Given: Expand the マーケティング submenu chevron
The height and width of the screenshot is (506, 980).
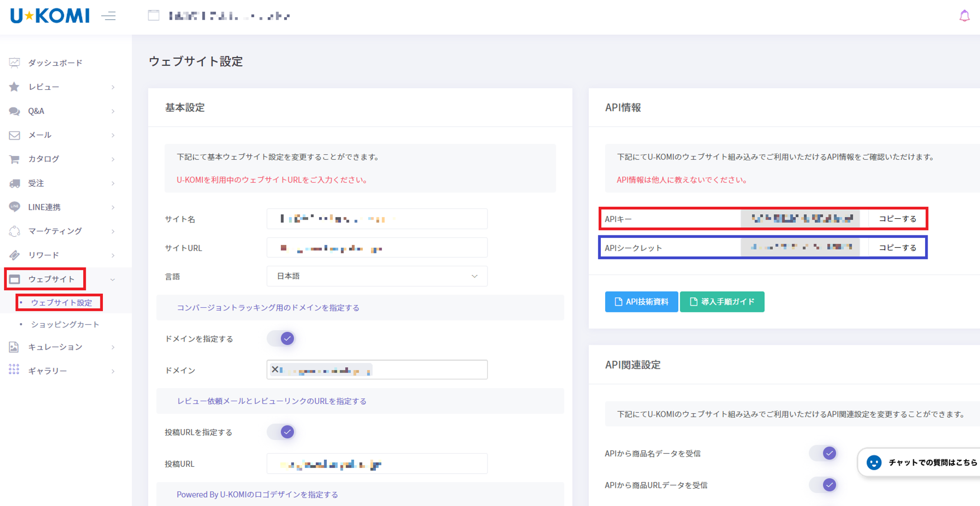Looking at the screenshot, I should [113, 231].
